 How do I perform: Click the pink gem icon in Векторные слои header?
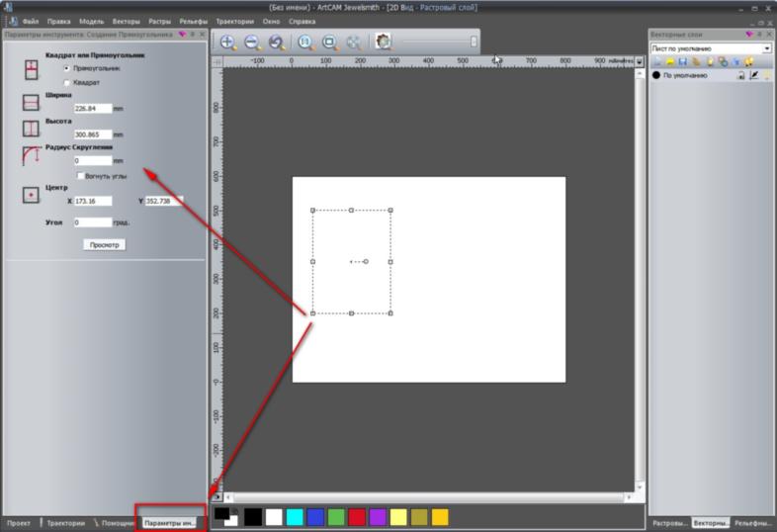748,35
